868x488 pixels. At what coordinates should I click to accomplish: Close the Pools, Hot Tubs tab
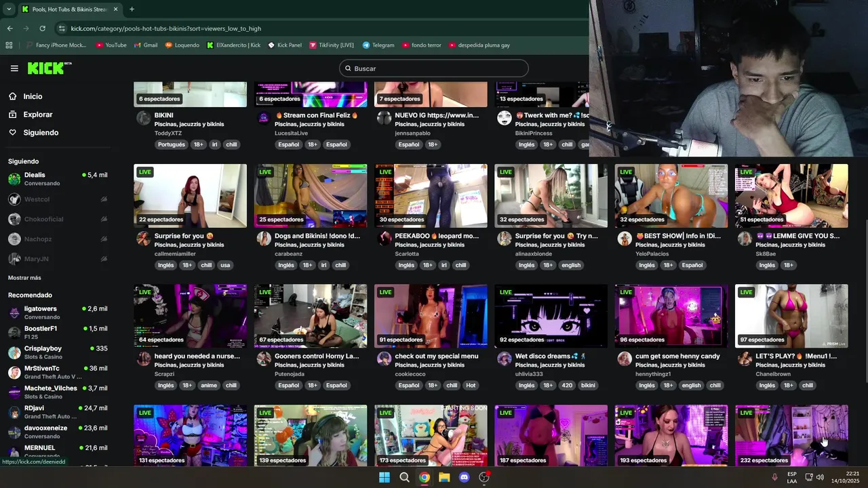[x=115, y=9]
